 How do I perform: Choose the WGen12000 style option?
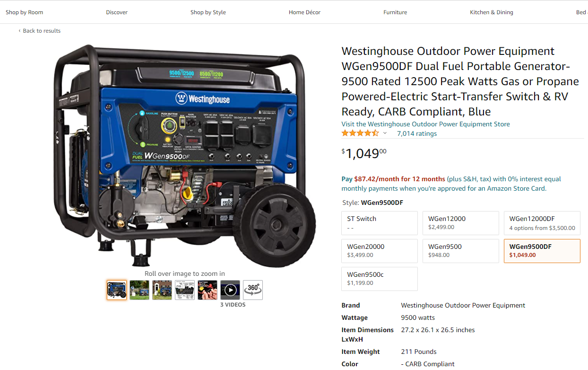click(x=461, y=223)
